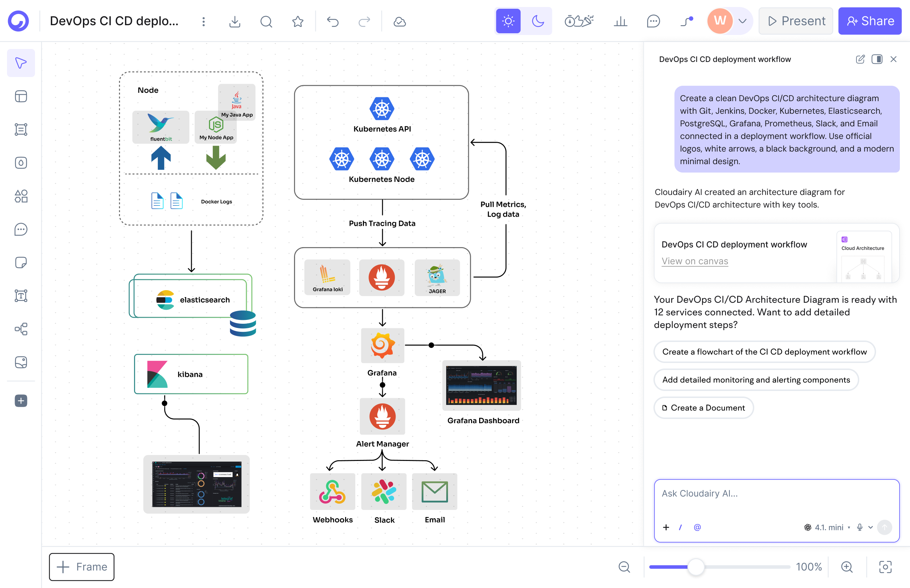910x588 pixels.
Task: Open the W user avatar
Action: tap(720, 21)
